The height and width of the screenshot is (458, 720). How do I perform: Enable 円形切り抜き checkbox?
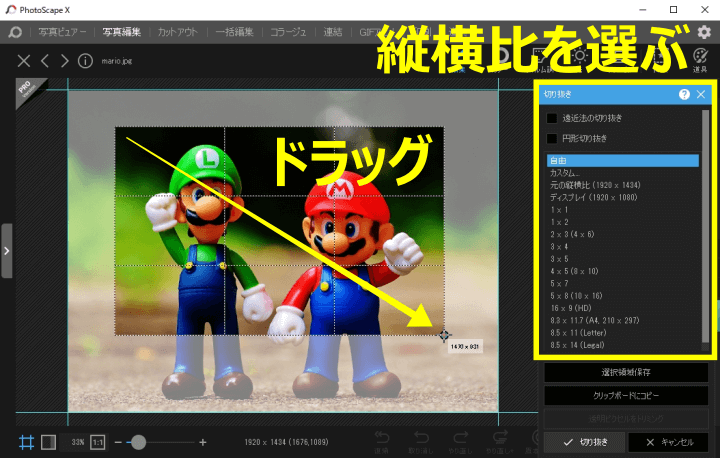click(x=552, y=138)
